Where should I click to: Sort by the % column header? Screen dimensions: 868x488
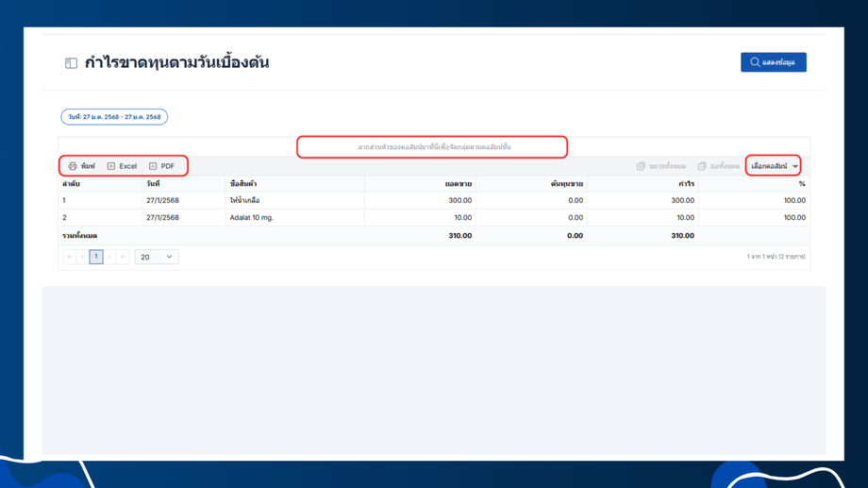coord(754,184)
